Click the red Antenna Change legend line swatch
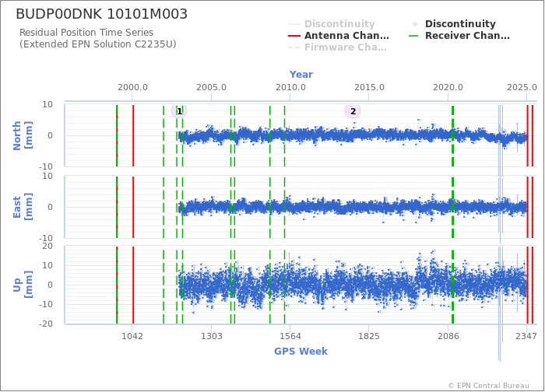545x392 pixels. click(294, 36)
